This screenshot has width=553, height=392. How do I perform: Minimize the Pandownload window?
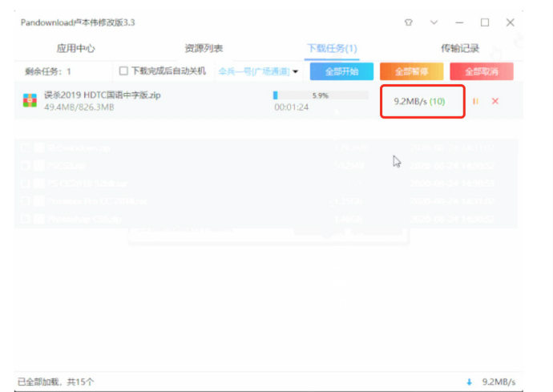click(x=459, y=22)
